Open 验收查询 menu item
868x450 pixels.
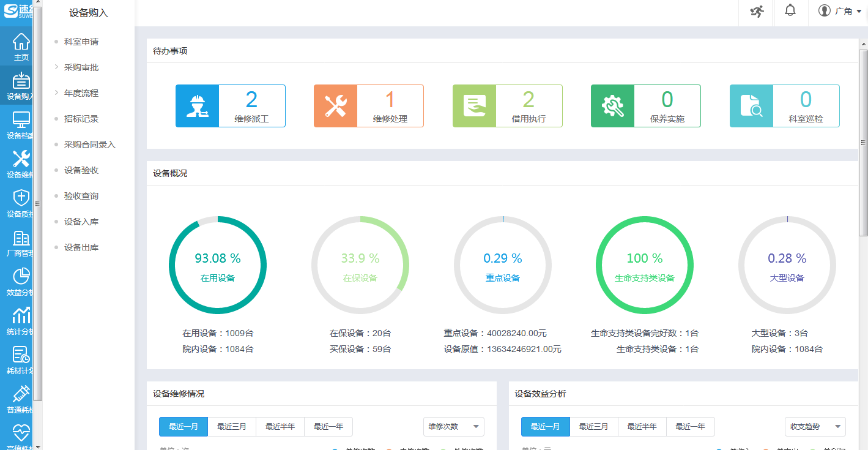click(81, 196)
